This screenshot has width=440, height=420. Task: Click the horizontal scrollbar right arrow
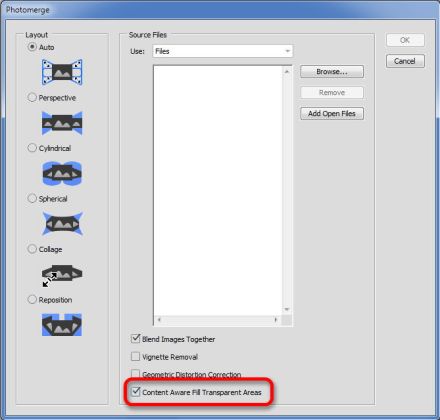click(x=276, y=320)
